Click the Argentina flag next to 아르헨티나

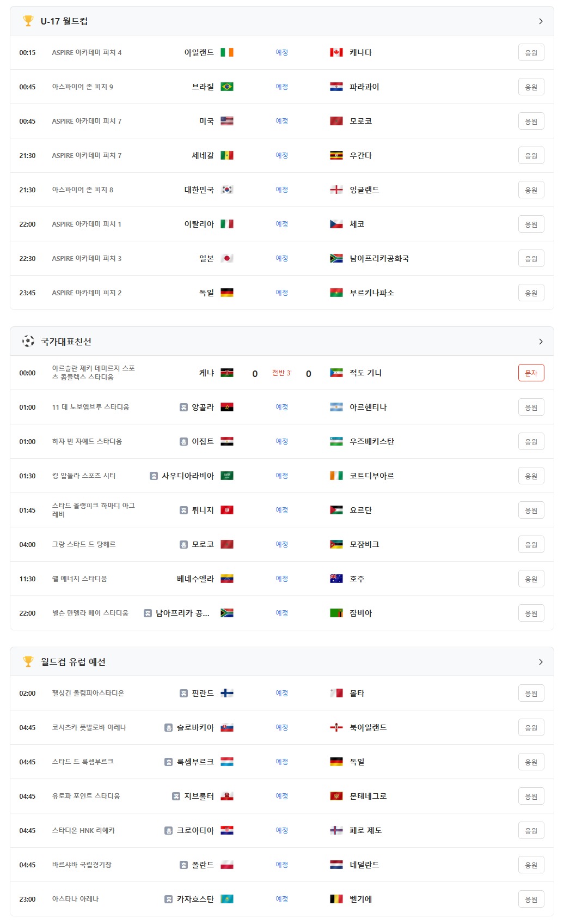tap(336, 407)
